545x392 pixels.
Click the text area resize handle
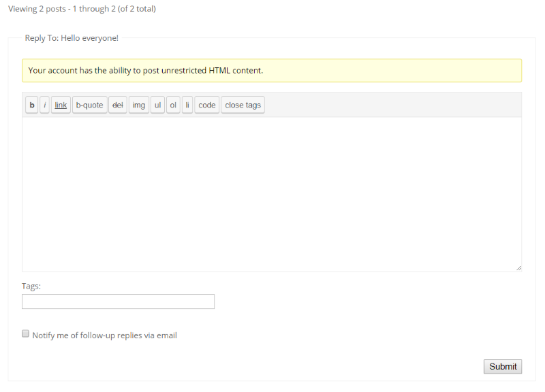click(x=518, y=268)
